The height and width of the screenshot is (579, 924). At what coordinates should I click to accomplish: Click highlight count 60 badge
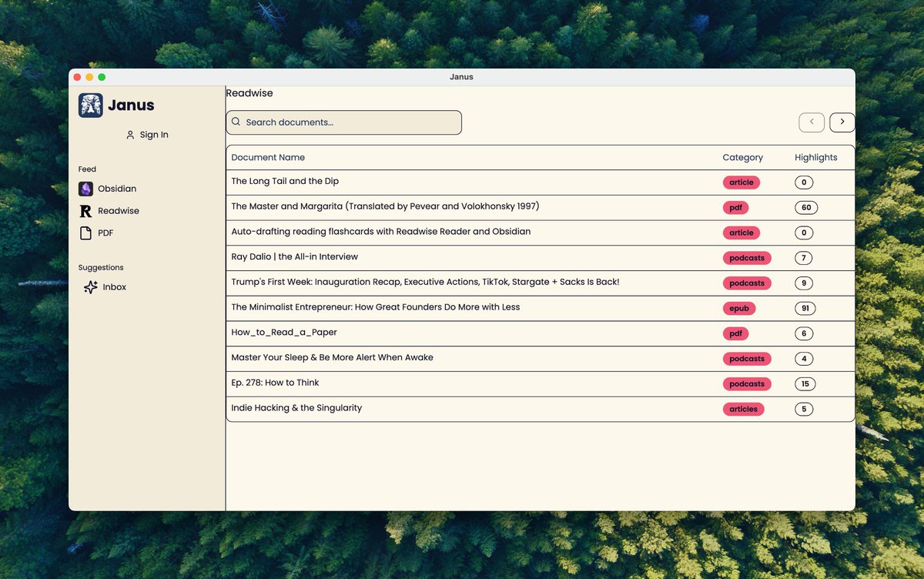click(x=806, y=208)
